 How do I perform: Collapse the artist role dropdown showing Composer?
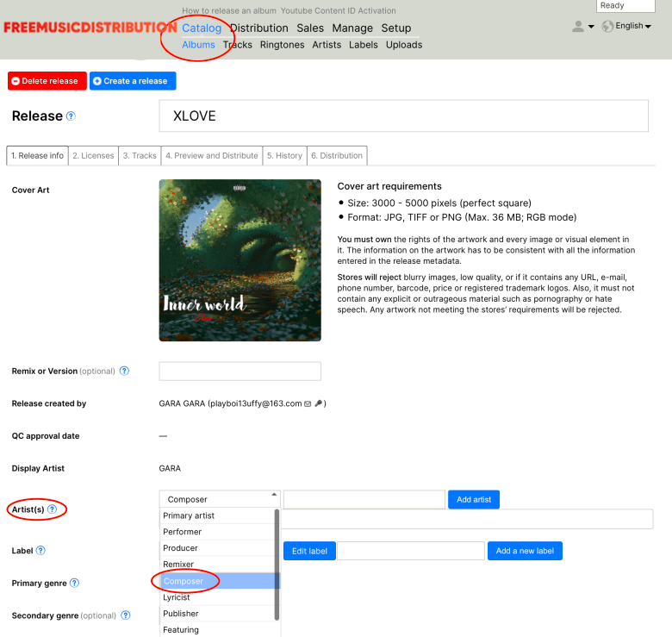220,499
